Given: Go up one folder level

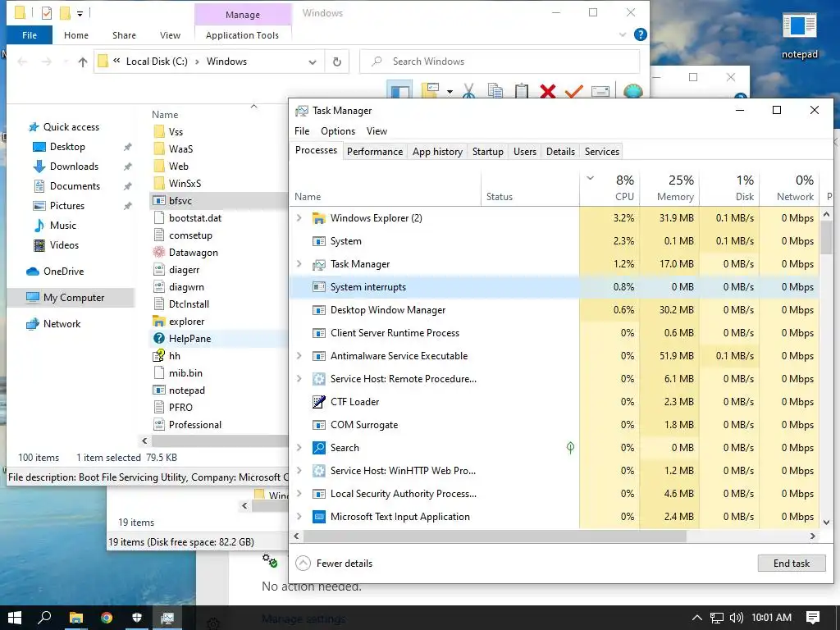Looking at the screenshot, I should click(83, 62).
